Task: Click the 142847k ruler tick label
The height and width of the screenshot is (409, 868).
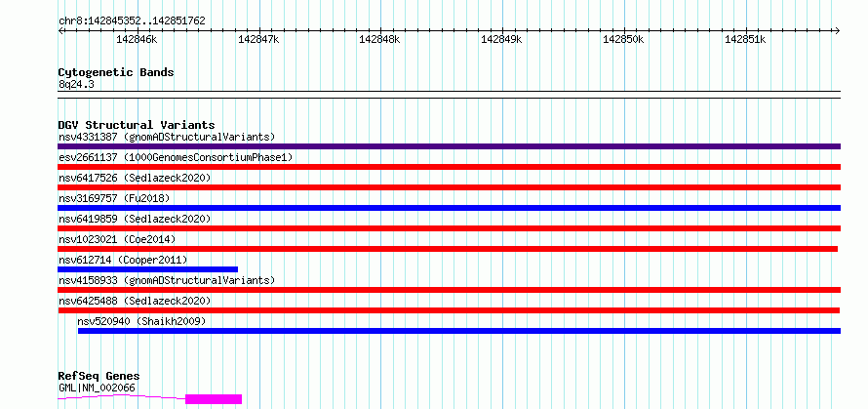Action: pyautogui.click(x=258, y=39)
